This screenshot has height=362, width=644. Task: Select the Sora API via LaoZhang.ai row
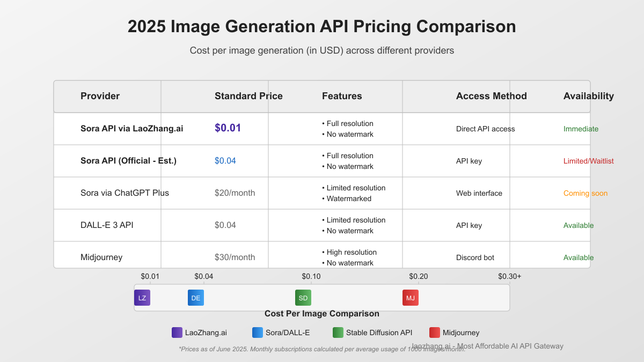[131, 129]
